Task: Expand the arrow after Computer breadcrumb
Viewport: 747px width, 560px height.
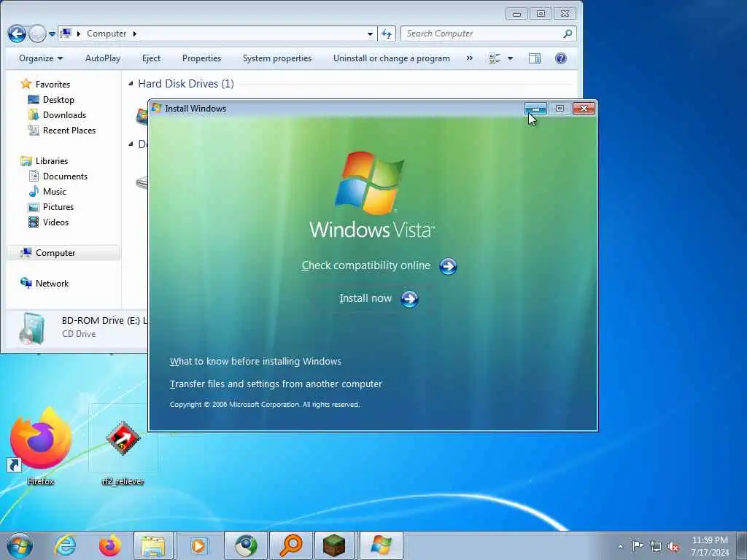Action: click(135, 34)
